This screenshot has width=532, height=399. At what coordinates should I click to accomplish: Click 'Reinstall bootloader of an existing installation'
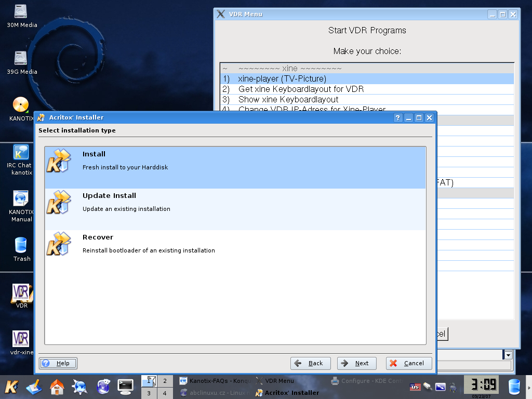149,250
